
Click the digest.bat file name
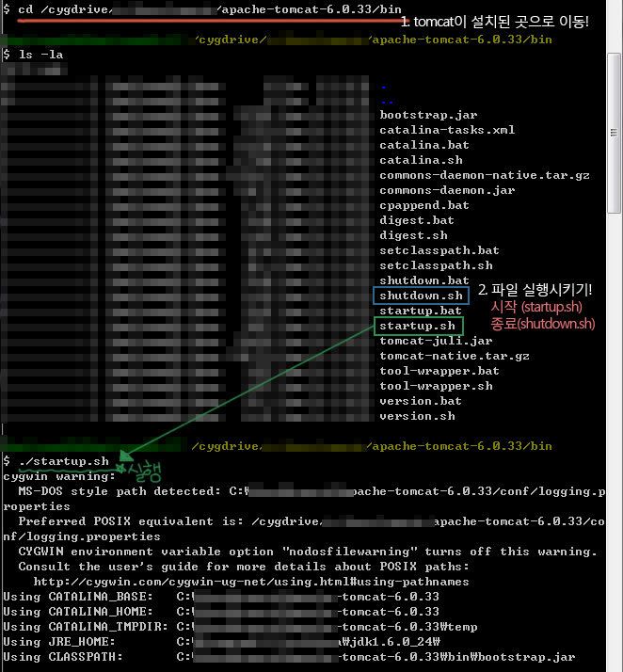417,220
